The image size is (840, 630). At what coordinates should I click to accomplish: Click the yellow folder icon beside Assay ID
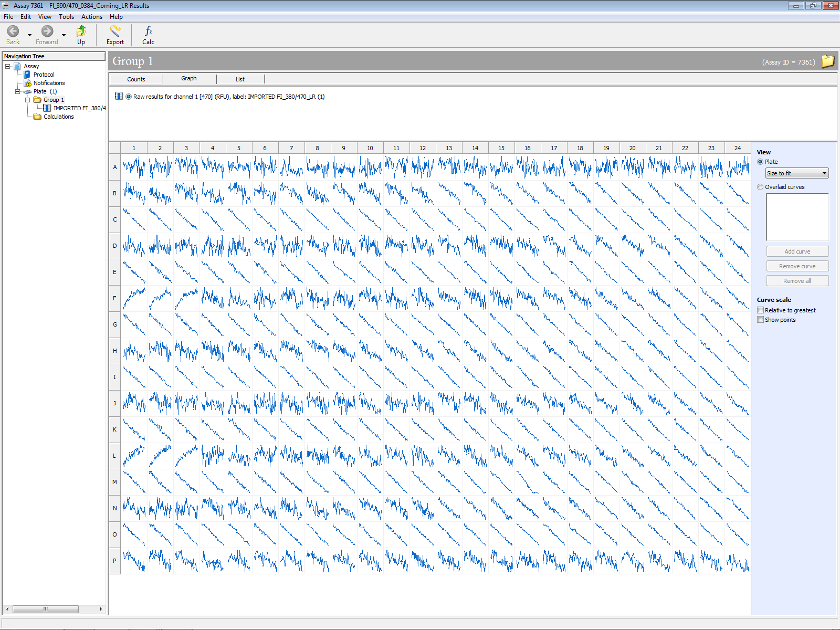coord(827,61)
